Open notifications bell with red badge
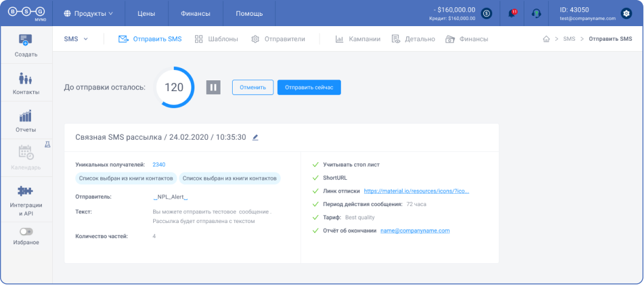Screen dimensions: 644x285 pos(512,13)
